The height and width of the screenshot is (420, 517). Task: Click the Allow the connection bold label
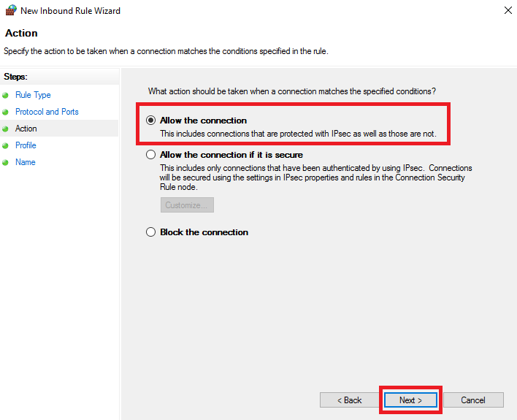pyautogui.click(x=204, y=121)
